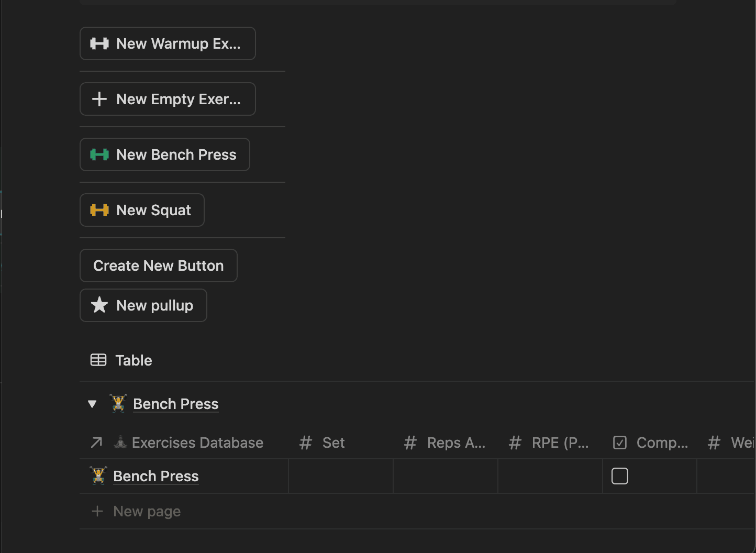The height and width of the screenshot is (553, 756).
Task: Click the plus icon on New Empty Exercise
Action: tap(99, 99)
